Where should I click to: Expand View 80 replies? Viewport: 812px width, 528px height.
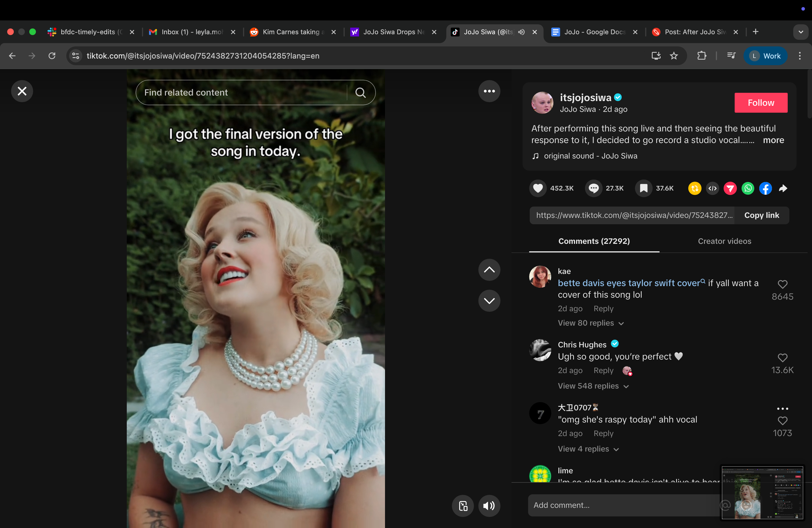point(591,323)
